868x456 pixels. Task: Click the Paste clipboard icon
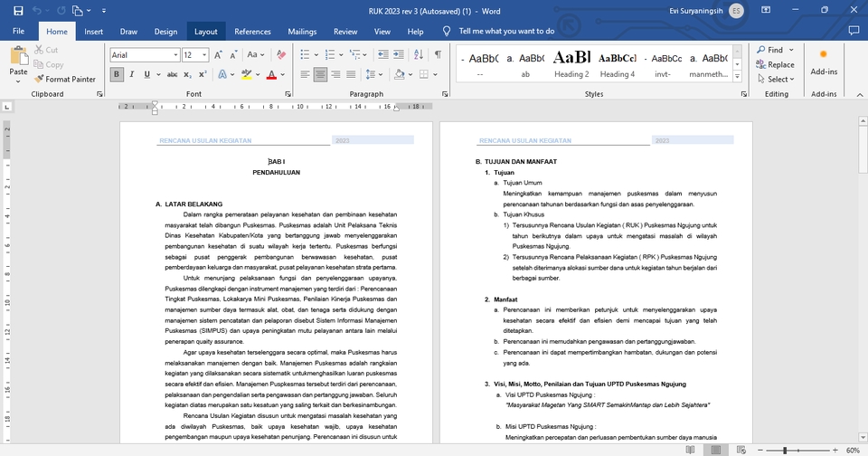[18, 56]
